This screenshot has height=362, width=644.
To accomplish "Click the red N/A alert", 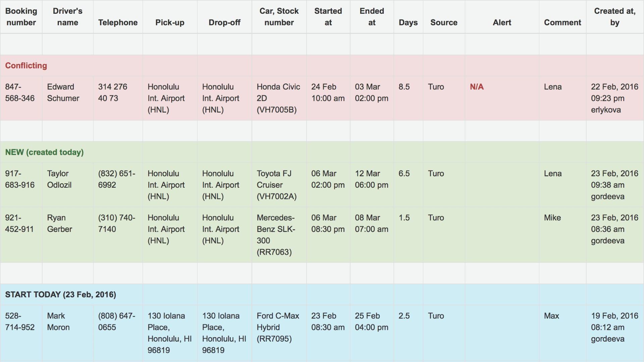I will [x=477, y=87].
